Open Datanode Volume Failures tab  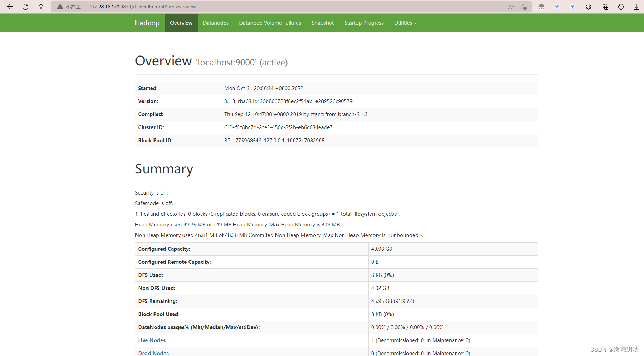(x=270, y=23)
